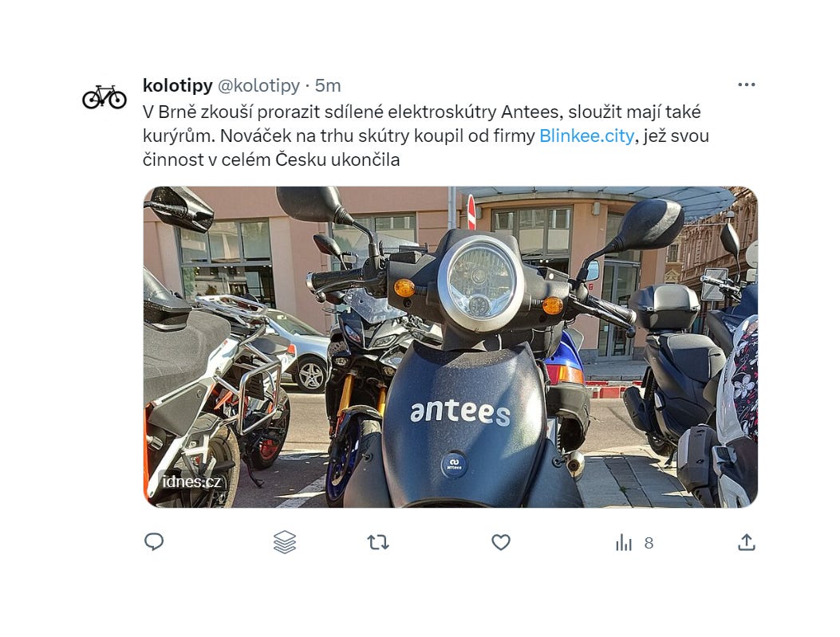Click the small round antees badge on scooter

(454, 463)
